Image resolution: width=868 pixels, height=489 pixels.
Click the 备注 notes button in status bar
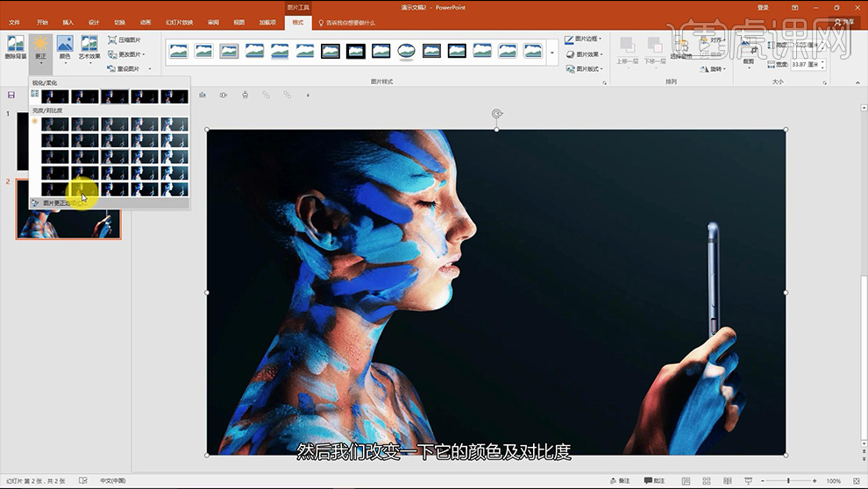click(620, 481)
